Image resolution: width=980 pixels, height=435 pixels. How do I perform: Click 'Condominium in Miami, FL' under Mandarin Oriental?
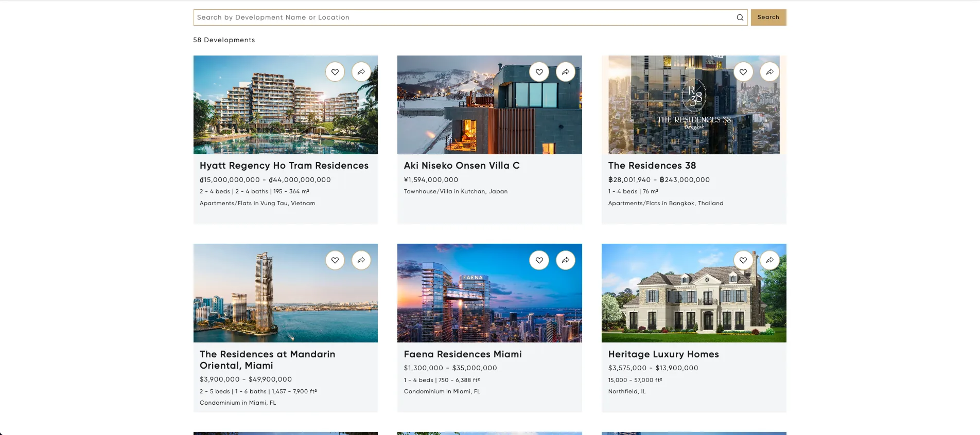pos(238,403)
